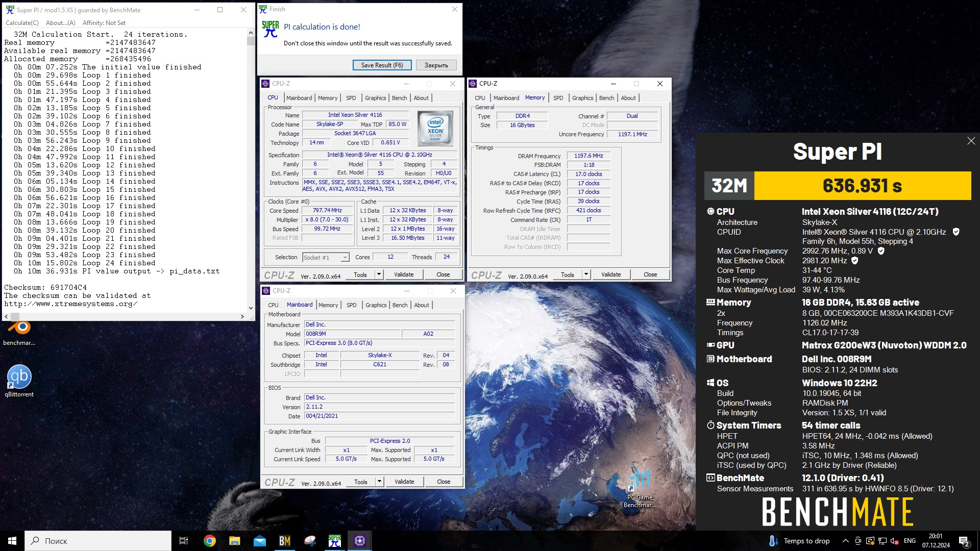This screenshot has height=551, width=980.
Task: Click the Super PI log vertical scrollbar
Action: pos(251,170)
